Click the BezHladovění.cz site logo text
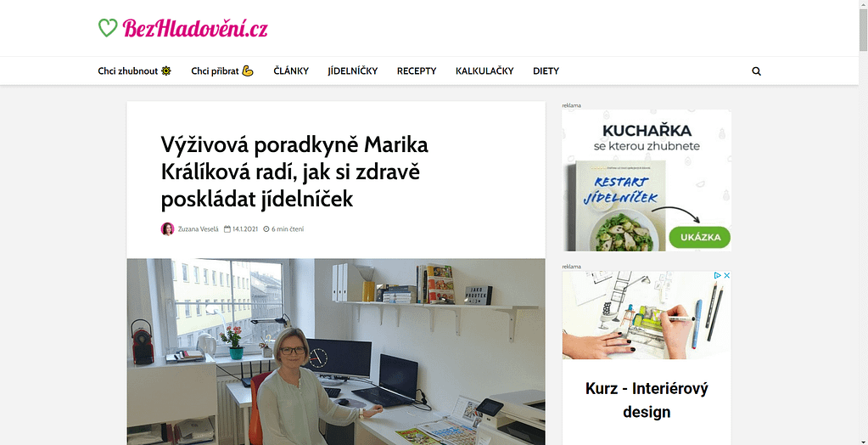This screenshot has height=445, width=868. [195, 28]
